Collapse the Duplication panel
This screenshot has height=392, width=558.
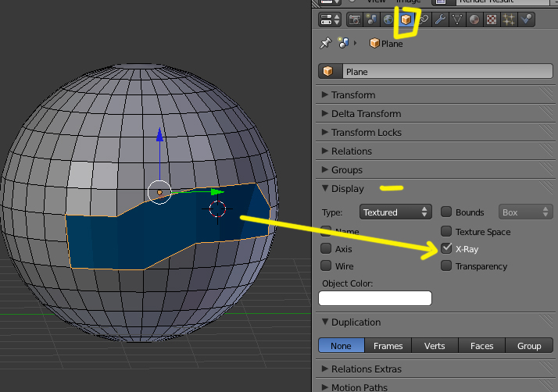click(435, 323)
